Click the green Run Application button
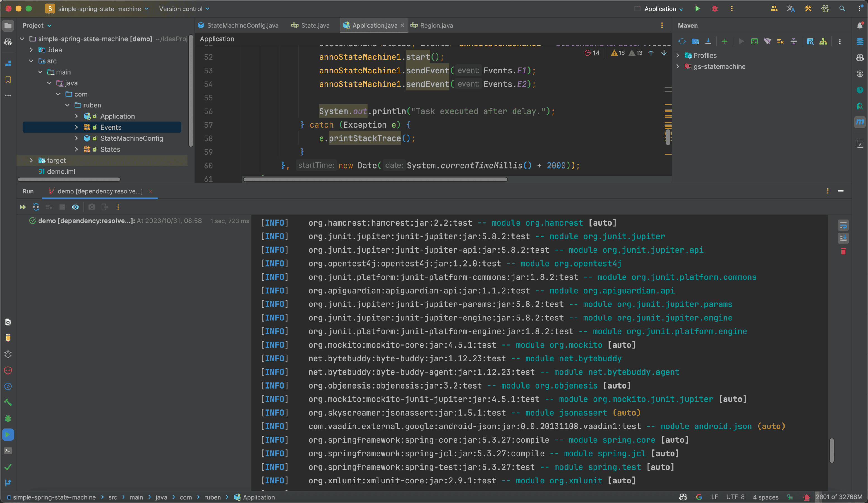The width and height of the screenshot is (868, 503). 697,9
